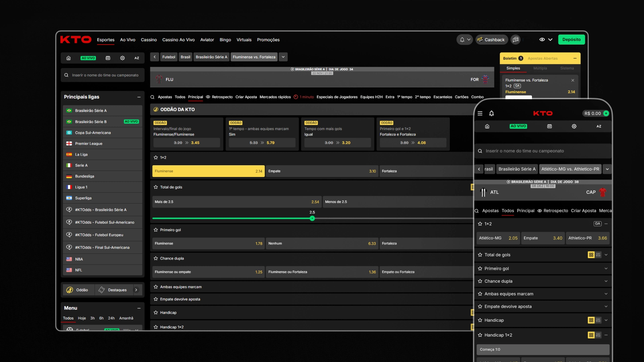
Task: Open Brasileirão Série A league
Action: click(x=103, y=111)
